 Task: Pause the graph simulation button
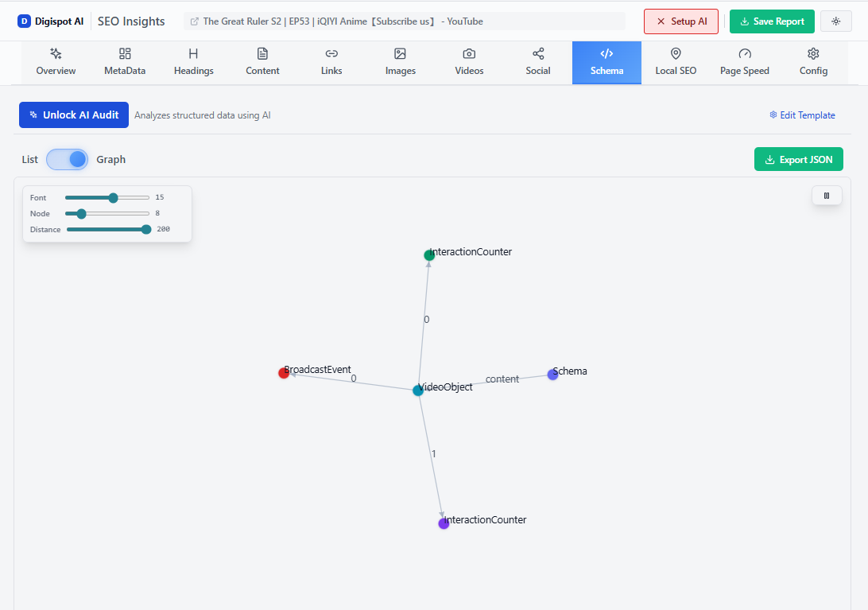pyautogui.click(x=827, y=195)
